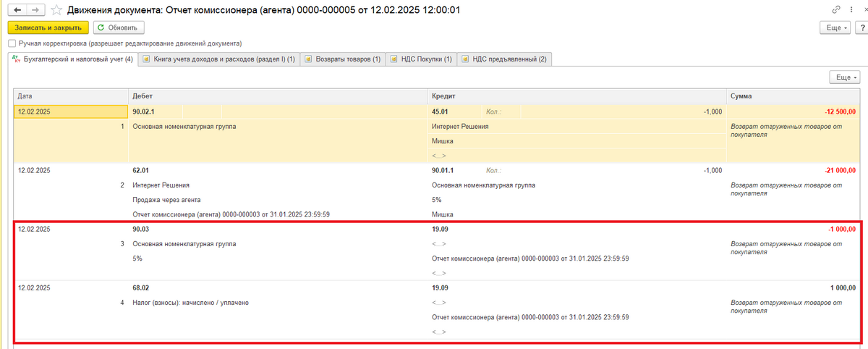This screenshot has width=868, height=349.
Task: Switch to Книга учета доходов и расходов tab
Action: point(218,59)
